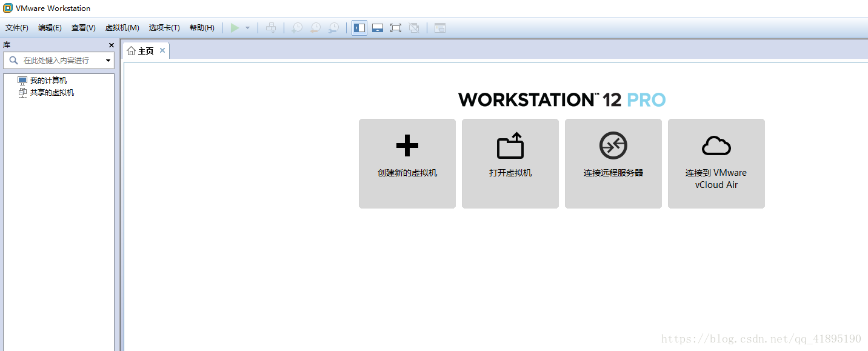Click the 连接远程服务器 tile

(x=613, y=164)
